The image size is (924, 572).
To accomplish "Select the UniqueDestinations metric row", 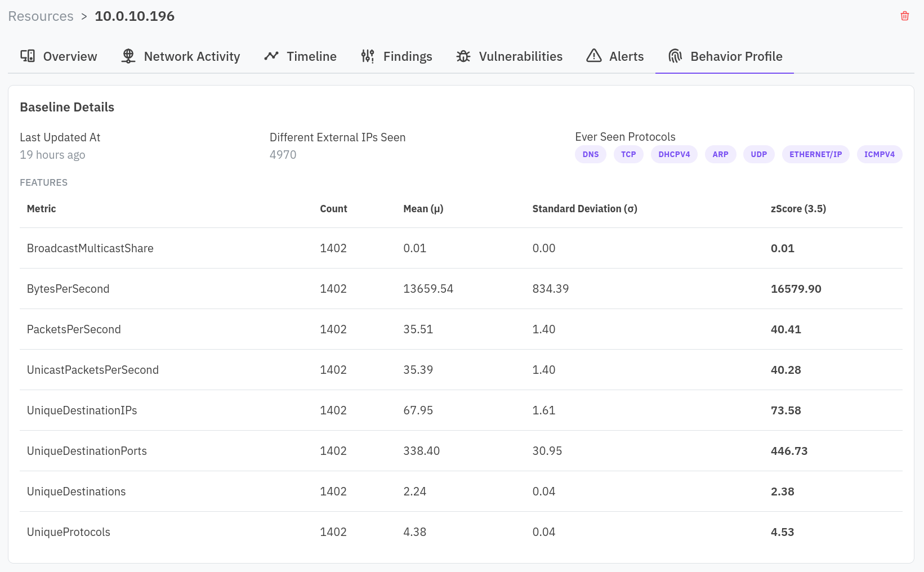I will point(461,491).
